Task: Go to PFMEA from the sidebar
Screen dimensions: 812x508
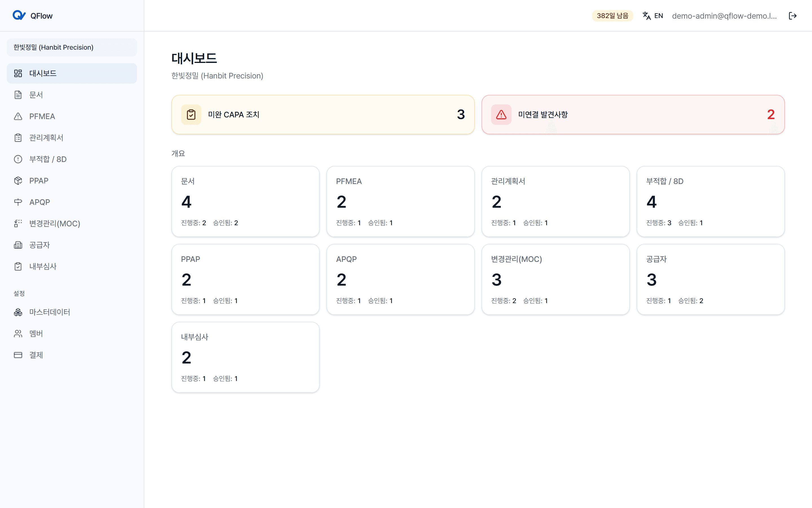Action: (x=72, y=116)
